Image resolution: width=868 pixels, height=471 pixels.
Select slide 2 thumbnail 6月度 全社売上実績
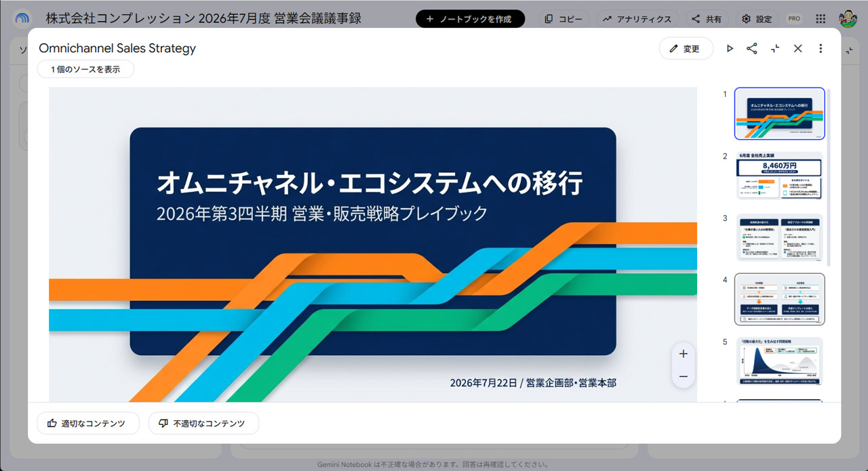(780, 176)
